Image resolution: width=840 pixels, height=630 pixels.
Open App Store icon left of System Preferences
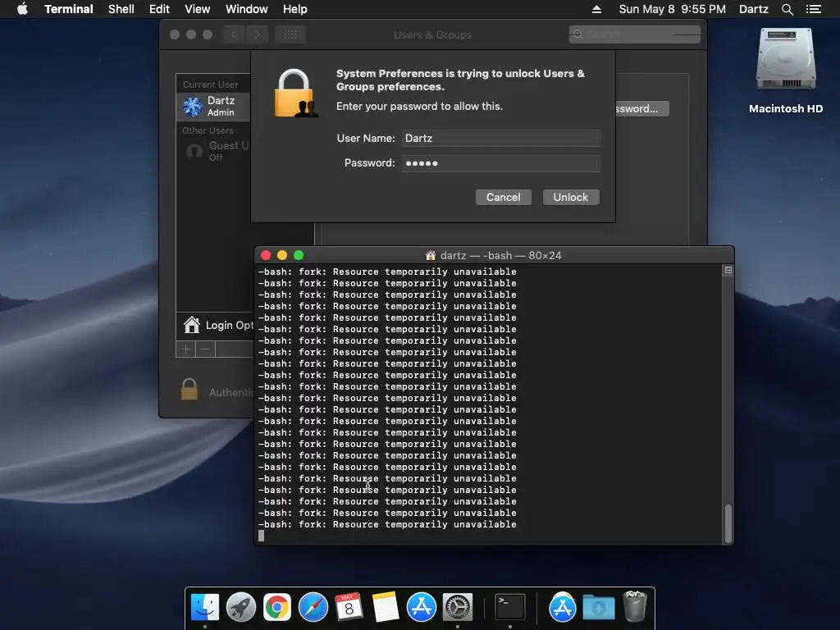422,607
